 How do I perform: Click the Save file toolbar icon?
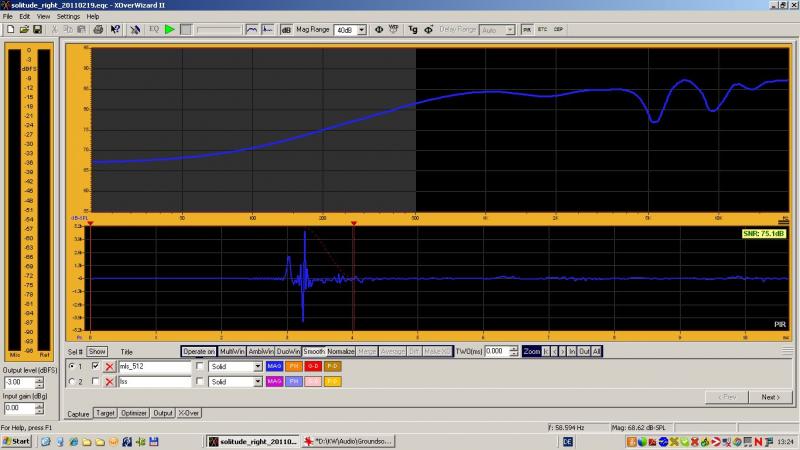[x=37, y=29]
